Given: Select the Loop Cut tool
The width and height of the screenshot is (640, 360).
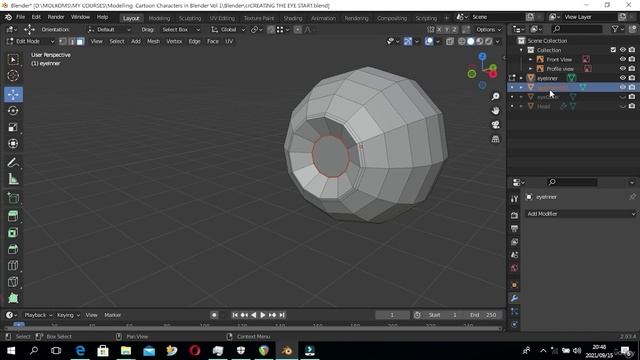Looking at the screenshot, I should 13,265.
